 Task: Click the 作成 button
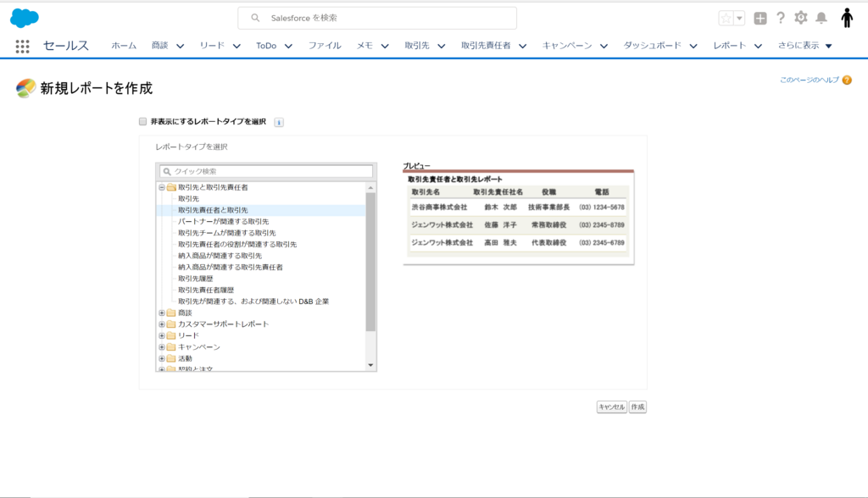pyautogui.click(x=637, y=407)
